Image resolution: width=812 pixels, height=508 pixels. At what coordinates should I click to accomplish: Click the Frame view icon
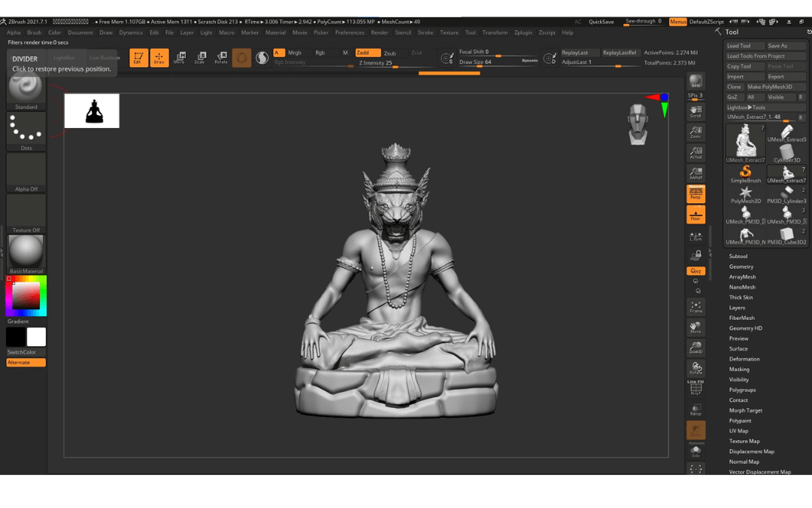(x=696, y=307)
